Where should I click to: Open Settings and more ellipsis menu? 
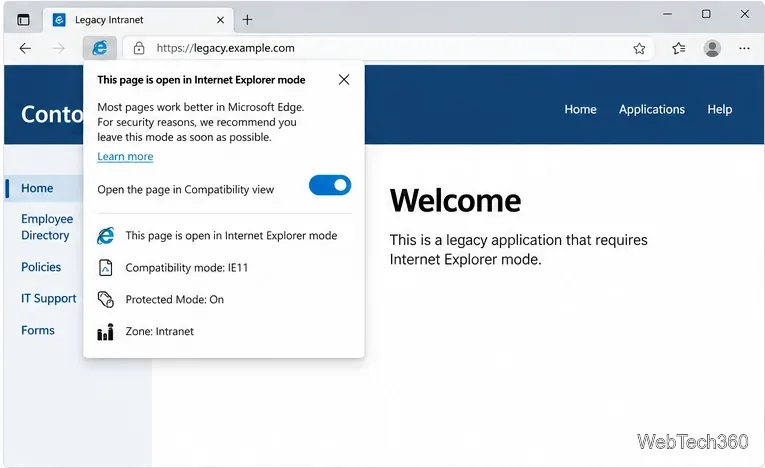[744, 48]
